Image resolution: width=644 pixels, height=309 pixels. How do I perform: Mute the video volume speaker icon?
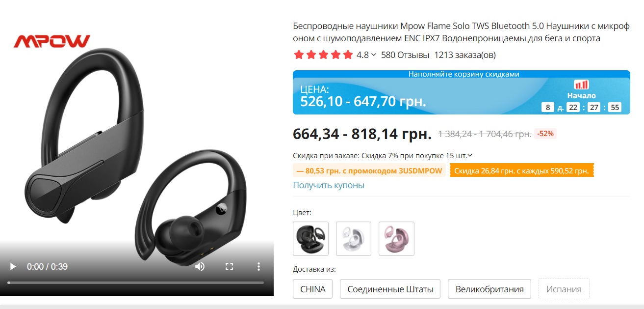pyautogui.click(x=200, y=267)
